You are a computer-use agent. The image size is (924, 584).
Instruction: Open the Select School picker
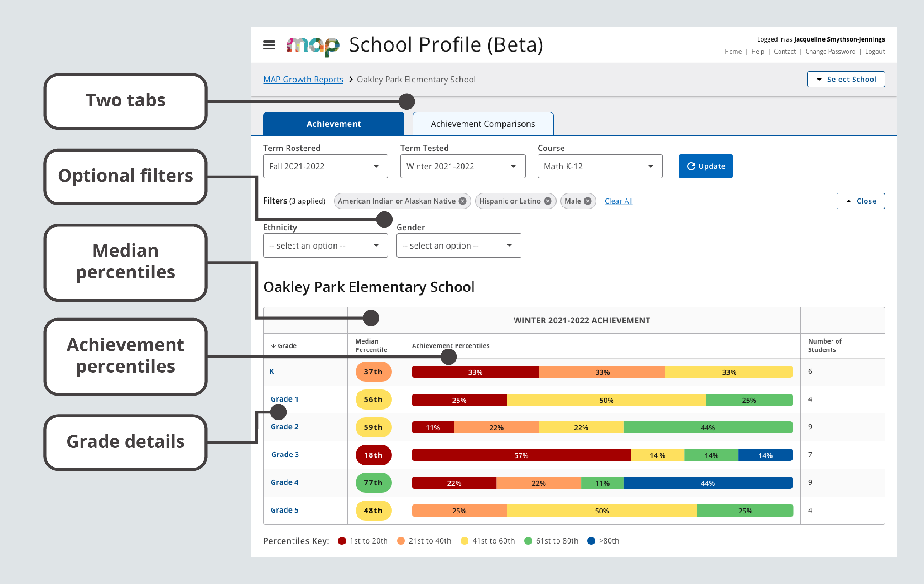coord(846,79)
